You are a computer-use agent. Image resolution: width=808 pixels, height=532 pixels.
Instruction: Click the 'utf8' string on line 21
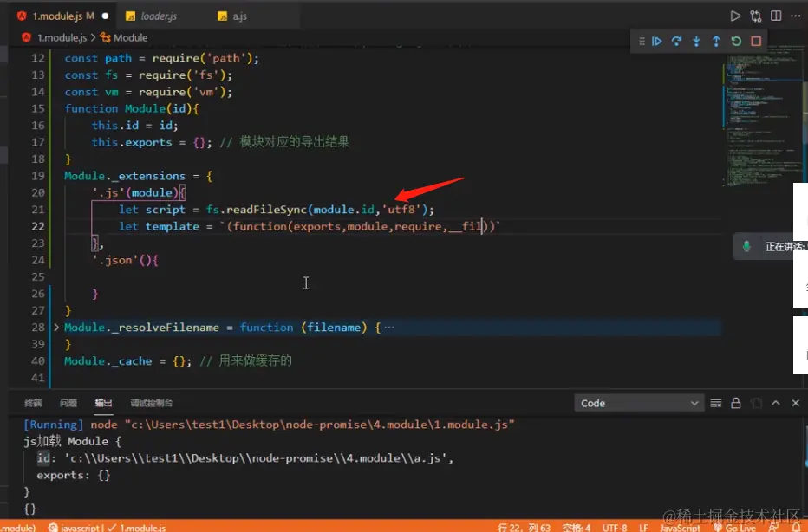click(401, 209)
